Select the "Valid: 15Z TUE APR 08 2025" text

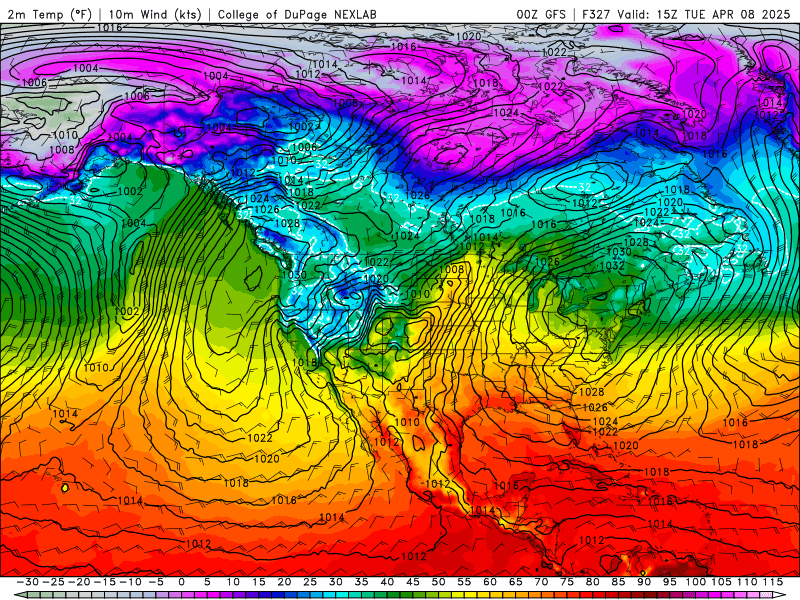pyautogui.click(x=704, y=14)
